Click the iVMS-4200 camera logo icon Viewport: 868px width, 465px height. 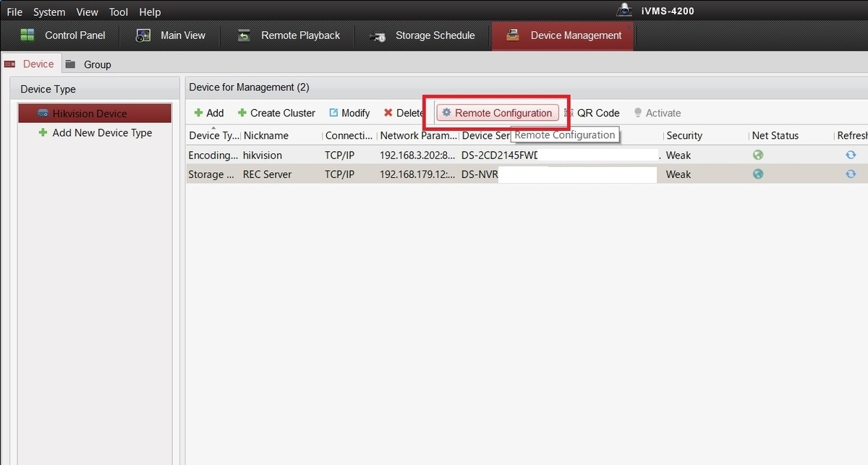click(624, 10)
